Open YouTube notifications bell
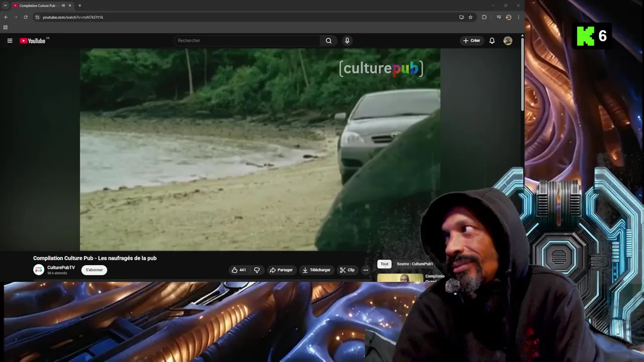Viewport: 644px width, 362px height. tap(492, 41)
